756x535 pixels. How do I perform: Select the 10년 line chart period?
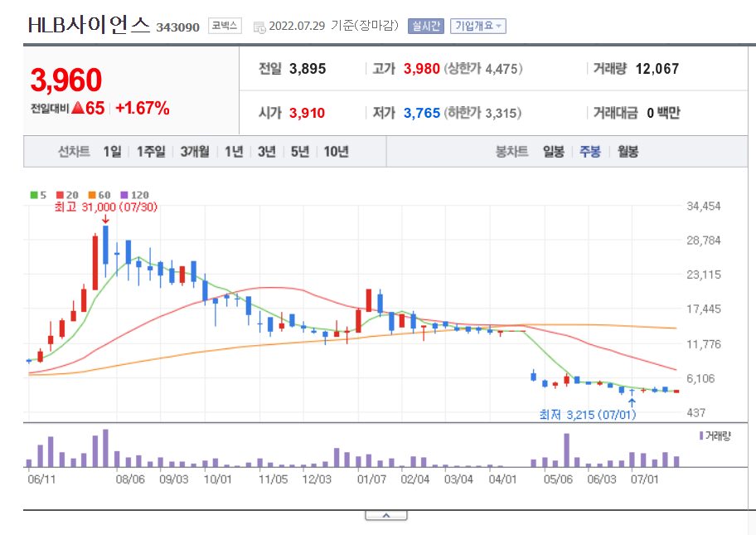tap(336, 152)
